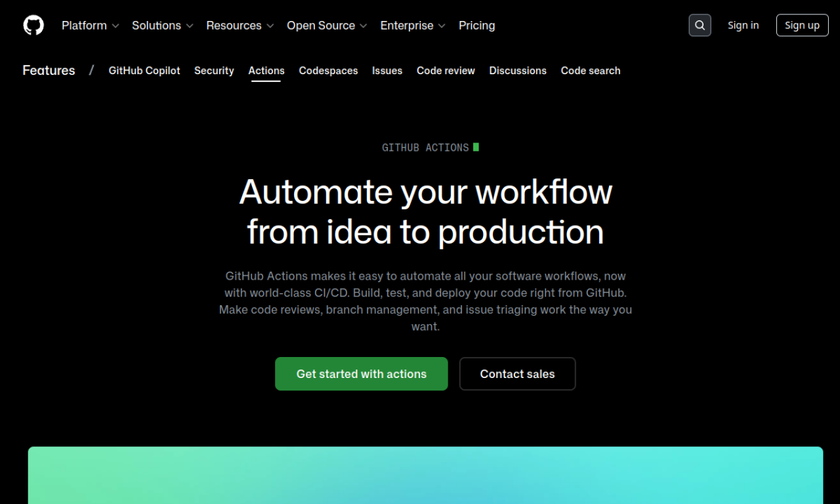The height and width of the screenshot is (504, 840).
Task: Click the GitHub octocat logo
Action: point(33,25)
